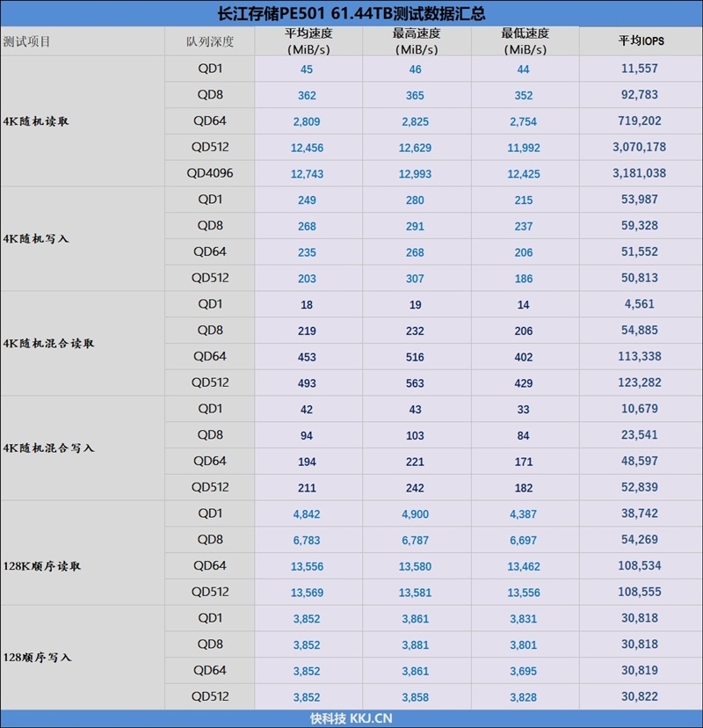This screenshot has width=703, height=728.
Task: Select average speed cell 13,569
Action: 308,592
